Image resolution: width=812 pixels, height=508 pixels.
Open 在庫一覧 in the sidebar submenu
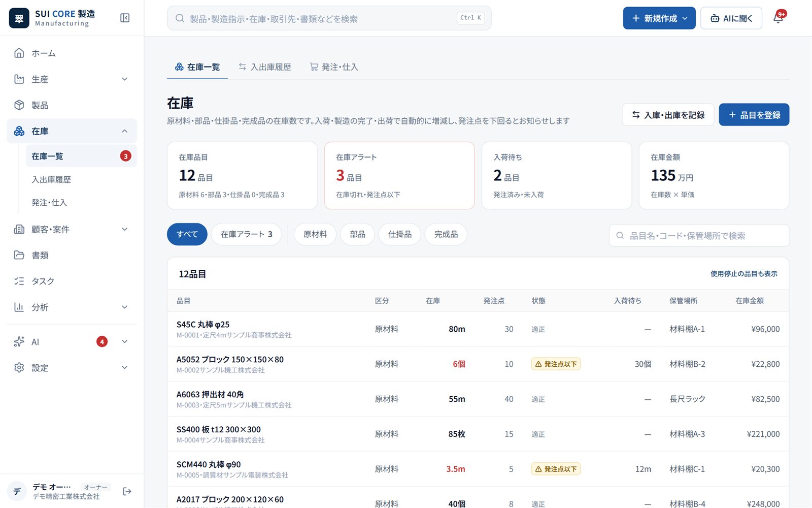pos(81,156)
